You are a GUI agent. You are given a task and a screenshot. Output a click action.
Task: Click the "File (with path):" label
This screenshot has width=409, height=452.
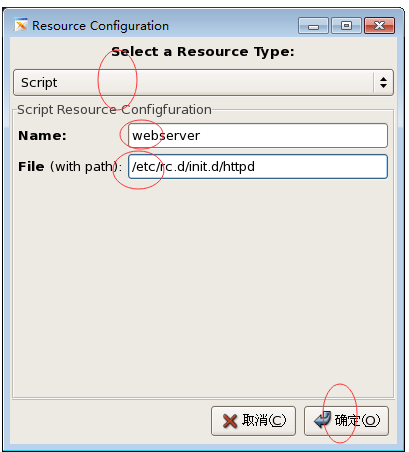point(70,166)
